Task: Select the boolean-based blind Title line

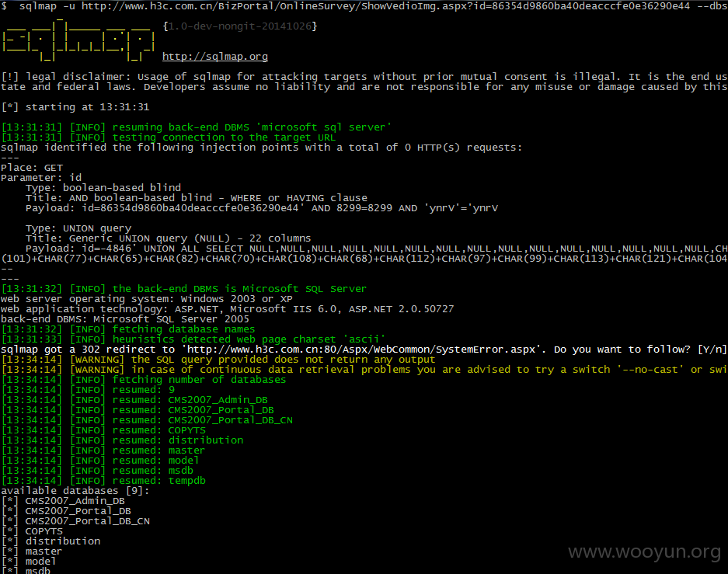Action: pos(197,197)
